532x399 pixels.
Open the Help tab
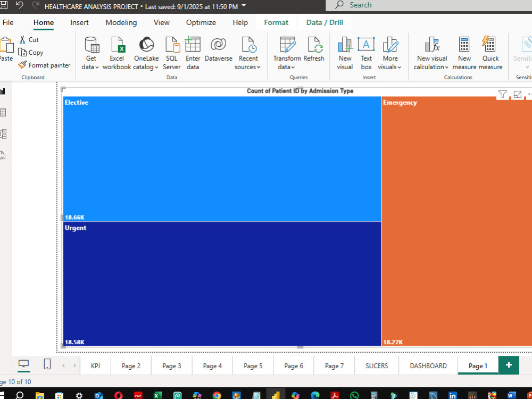pyautogui.click(x=240, y=22)
